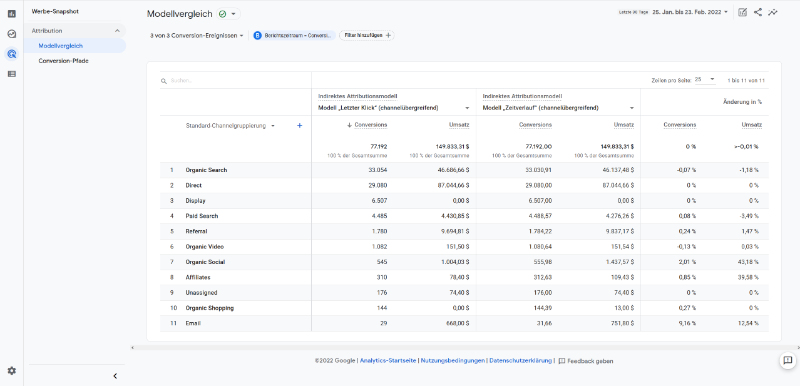Open the Conversion-Ereignisse dropdown
800x386 pixels.
pos(196,36)
